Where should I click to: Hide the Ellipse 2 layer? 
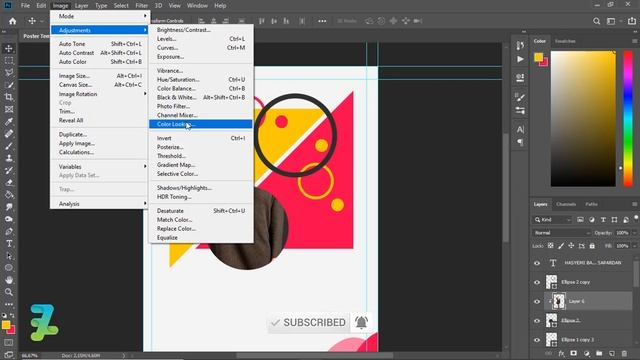pyautogui.click(x=537, y=321)
